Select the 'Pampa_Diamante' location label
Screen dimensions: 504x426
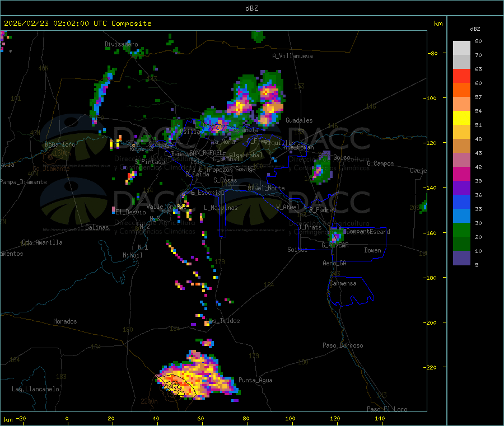click(x=24, y=182)
